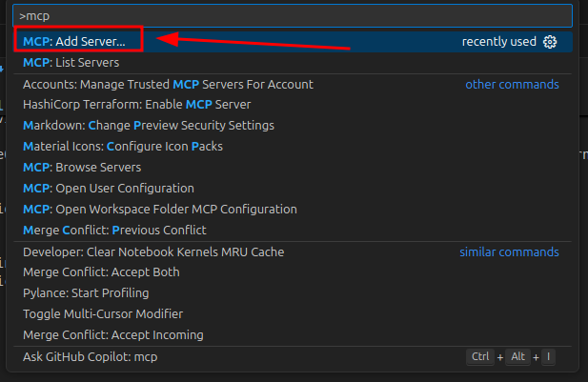This screenshot has height=382, width=588.
Task: Select Merge Conflict: Accept Incoming
Action: click(112, 334)
